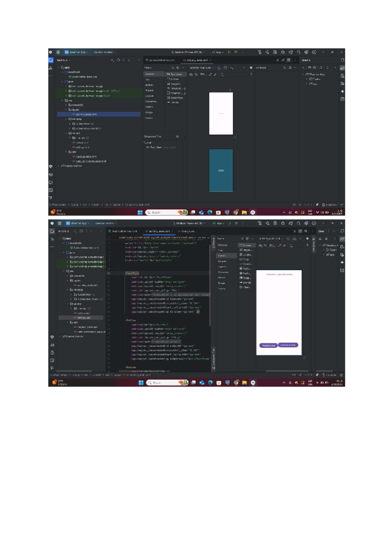Screen dimensions: 392x554
Task: Open Version control dropdown, bottom screenshot
Action: [x=106, y=223]
